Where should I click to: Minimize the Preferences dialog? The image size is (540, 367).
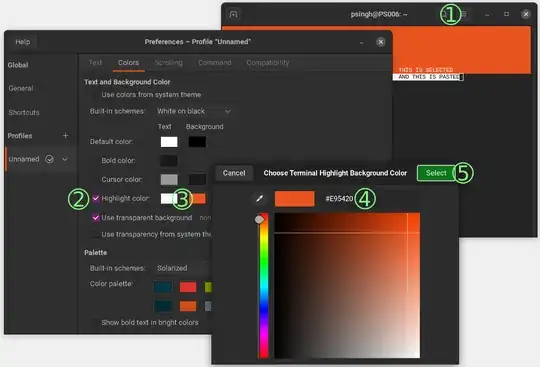point(361,42)
